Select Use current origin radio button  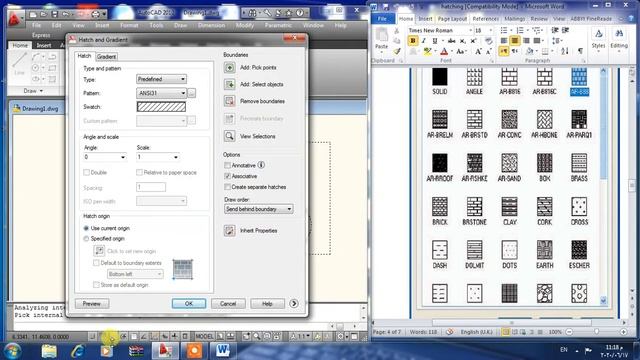(86, 228)
